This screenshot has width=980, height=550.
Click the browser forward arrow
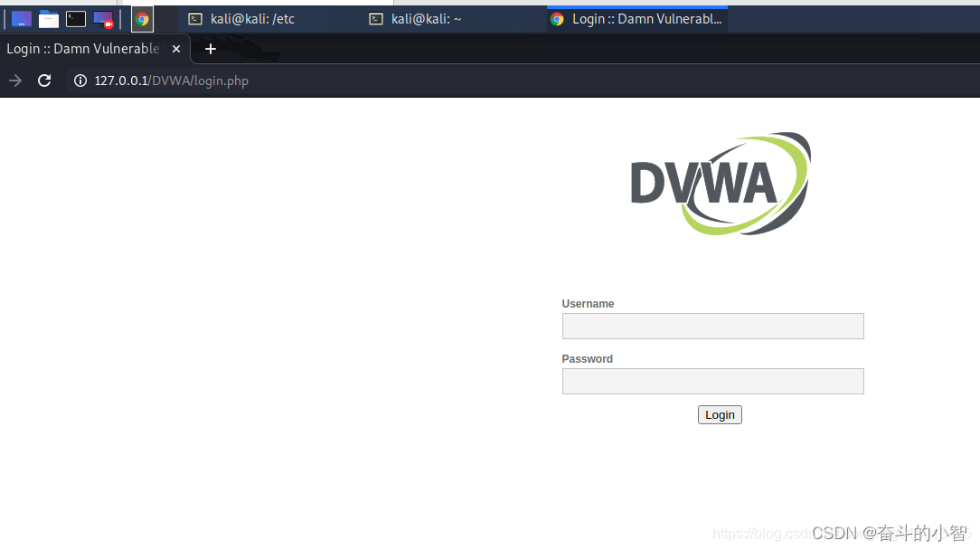pyautogui.click(x=15, y=81)
